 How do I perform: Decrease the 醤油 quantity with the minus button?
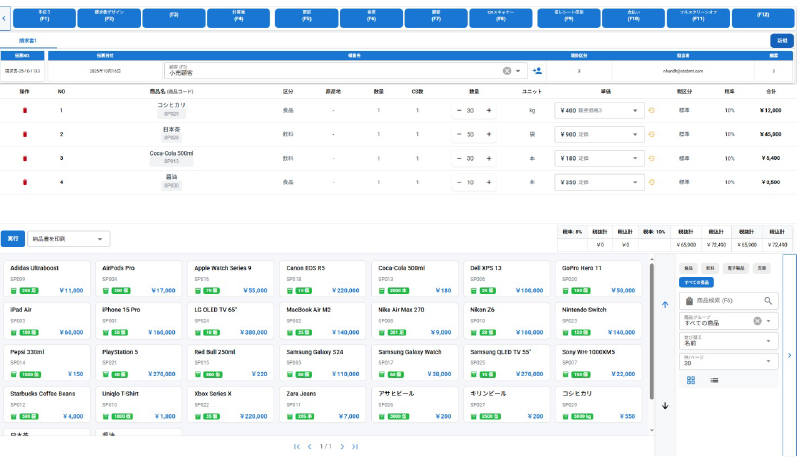click(x=459, y=182)
